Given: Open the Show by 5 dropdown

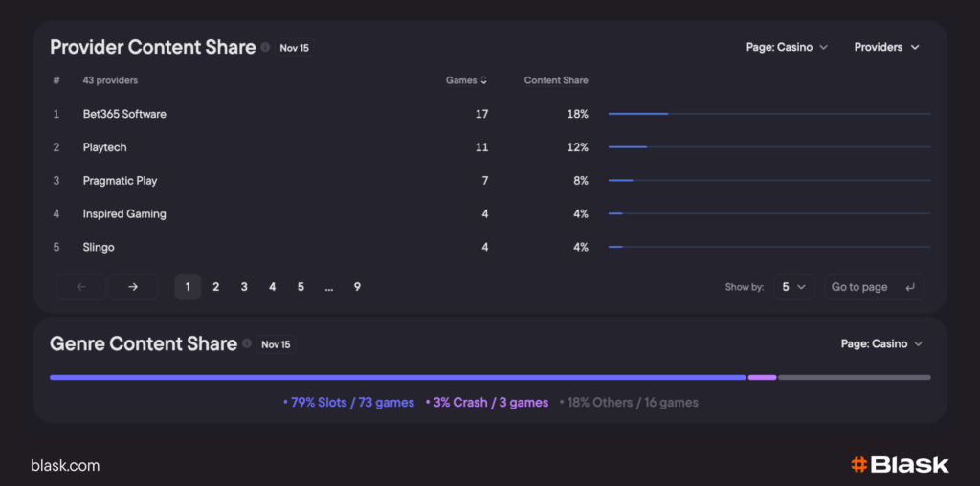Looking at the screenshot, I should click(792, 287).
